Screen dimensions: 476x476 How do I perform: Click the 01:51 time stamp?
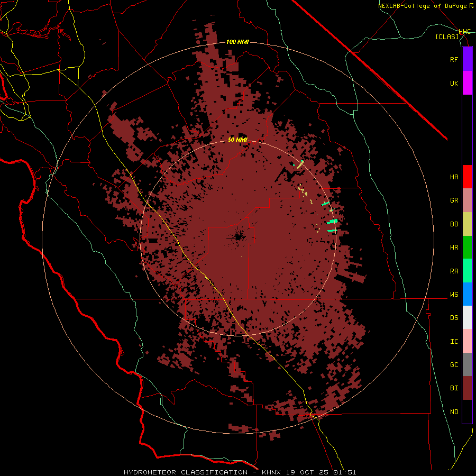point(346,472)
